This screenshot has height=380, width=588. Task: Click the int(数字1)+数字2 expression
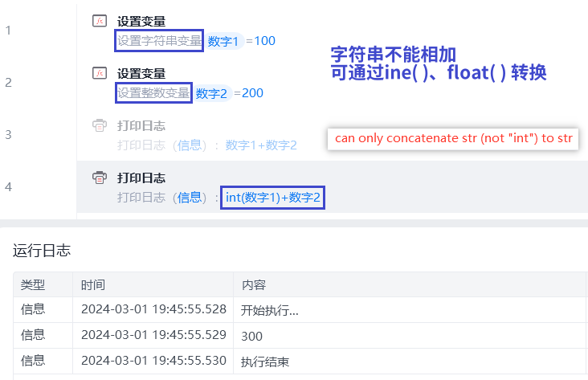[x=272, y=198]
